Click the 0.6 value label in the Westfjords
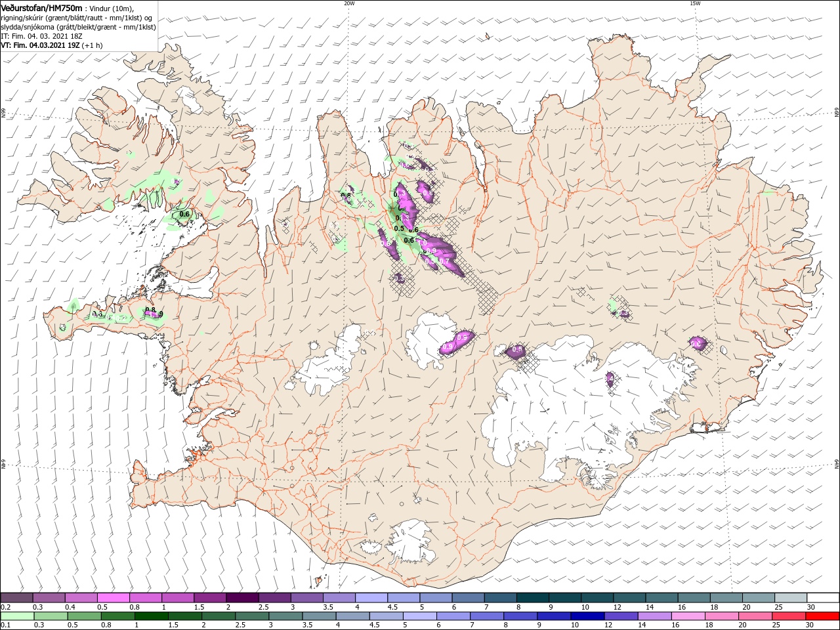840x630 pixels. [x=184, y=214]
